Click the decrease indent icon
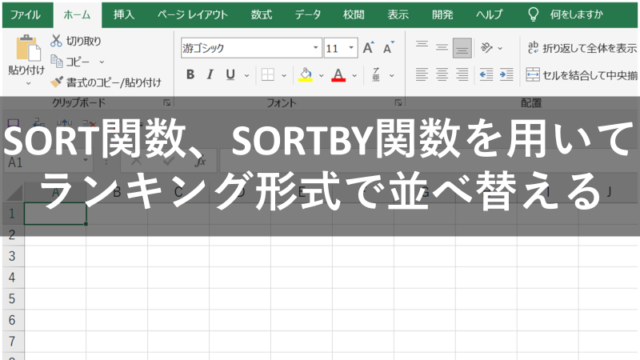 click(486, 75)
